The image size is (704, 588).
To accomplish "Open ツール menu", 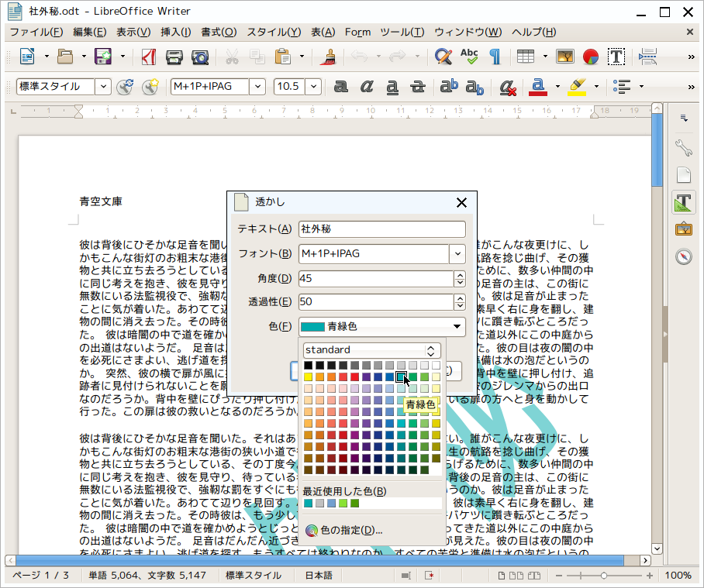I will pyautogui.click(x=402, y=33).
